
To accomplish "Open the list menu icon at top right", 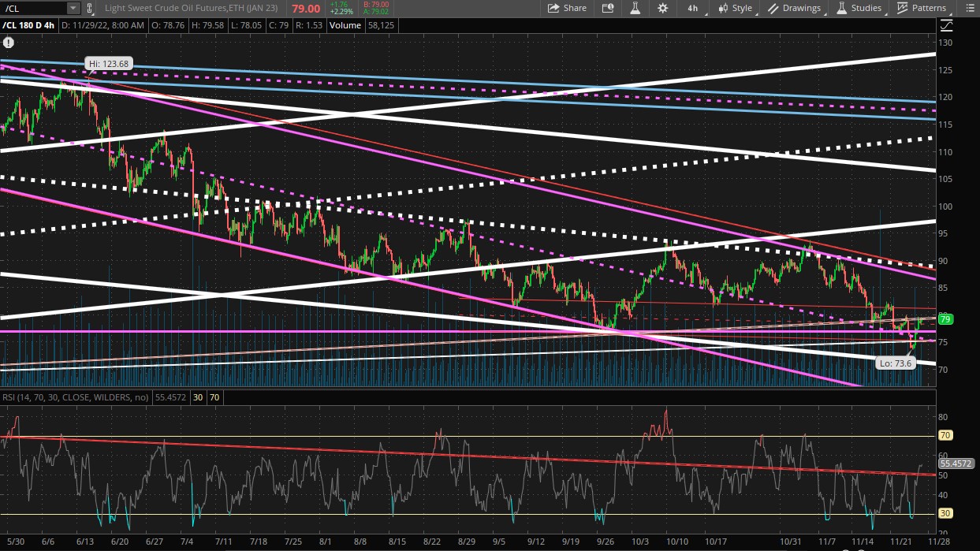I will point(967,8).
